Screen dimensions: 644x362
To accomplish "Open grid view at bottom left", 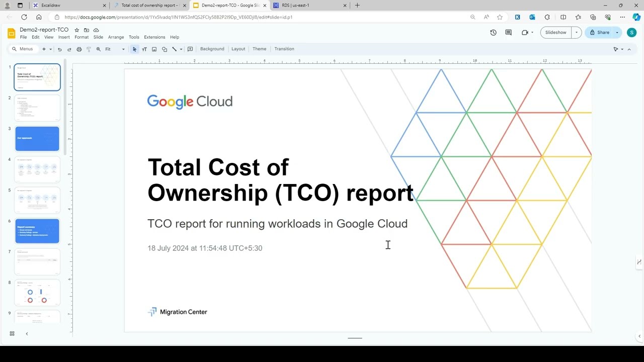I will pos(12,333).
